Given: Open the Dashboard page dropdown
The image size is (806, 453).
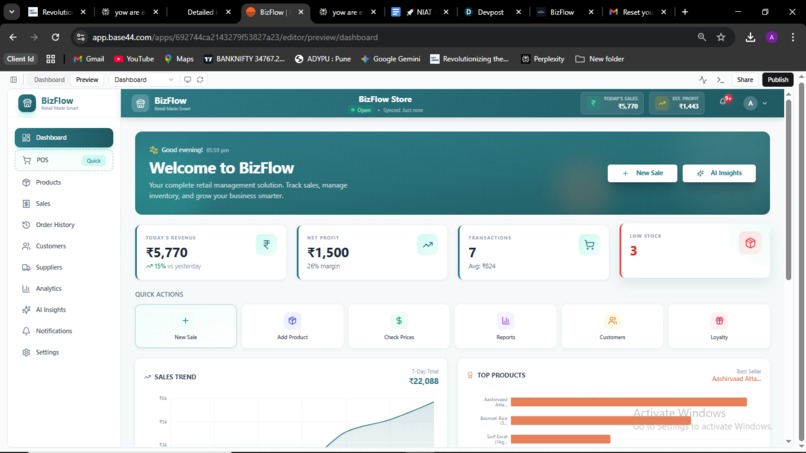Looking at the screenshot, I should click(143, 80).
